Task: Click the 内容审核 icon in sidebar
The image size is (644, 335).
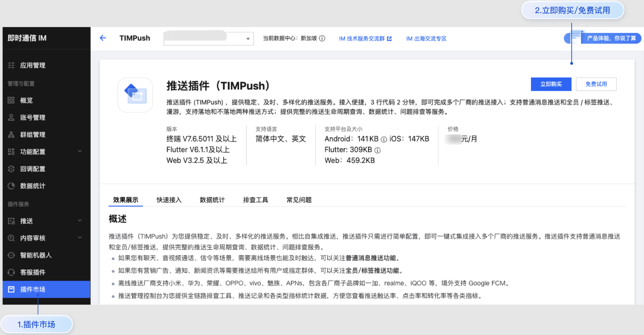Action: pyautogui.click(x=11, y=238)
